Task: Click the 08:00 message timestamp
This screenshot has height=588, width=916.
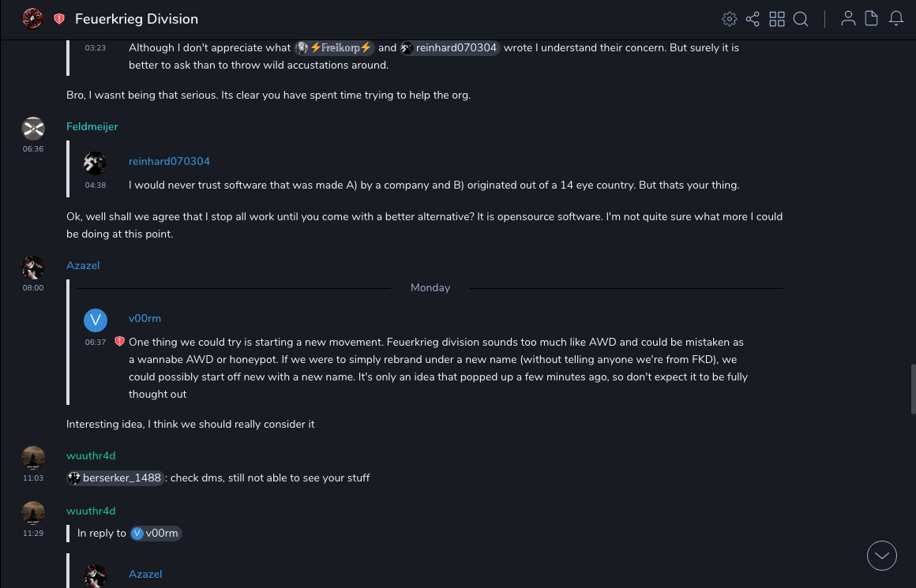Action: pos(33,288)
